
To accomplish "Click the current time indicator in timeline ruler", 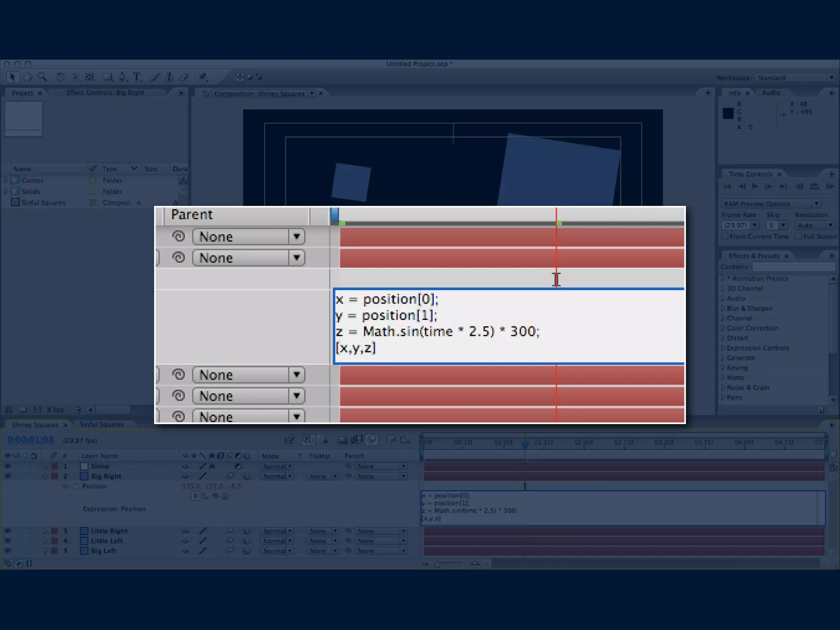I will click(x=525, y=444).
